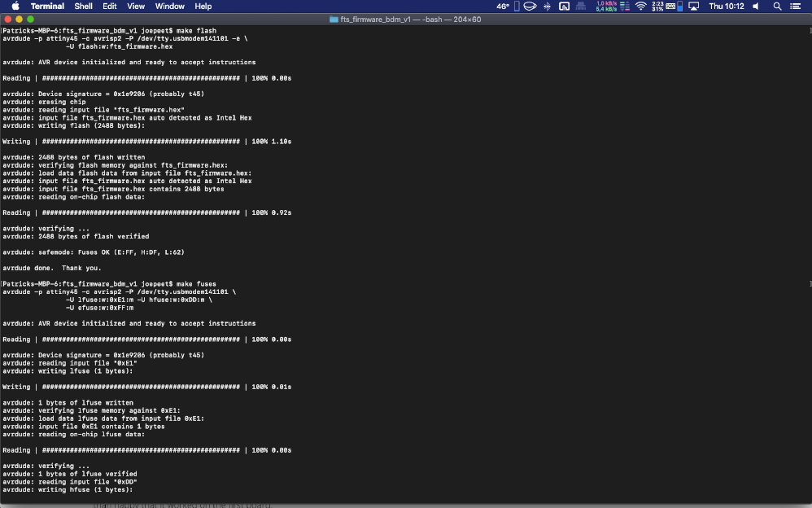Click 'verifying lfuse memory against 0xE1:' line
This screenshot has height=508, width=812.
point(91,410)
